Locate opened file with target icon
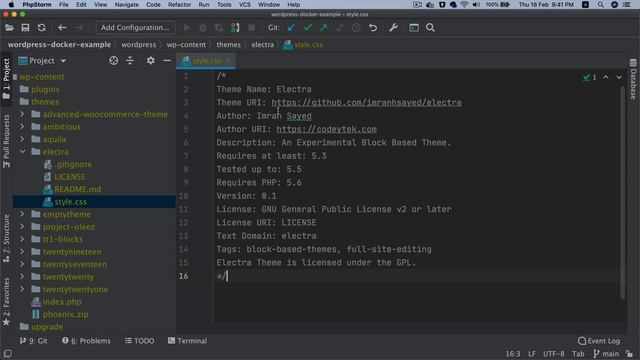 click(113, 60)
